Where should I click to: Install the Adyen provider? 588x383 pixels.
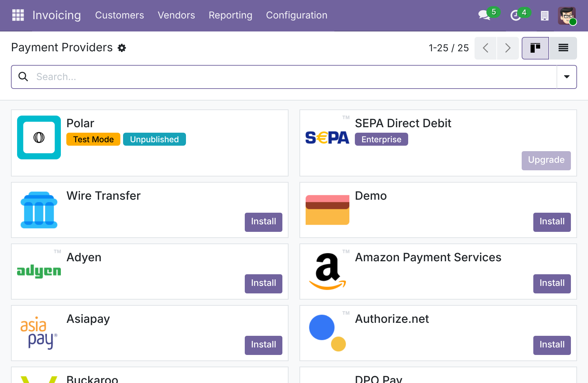(x=264, y=284)
